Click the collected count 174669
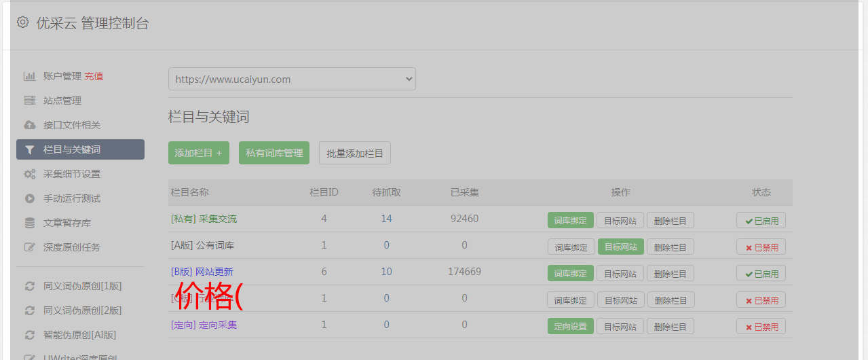 pos(465,272)
